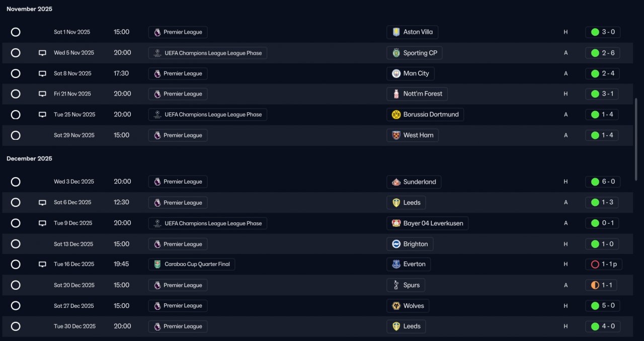Toggle the selection circle for Spurs match
Viewport: 644px width, 341px height.
click(x=16, y=285)
